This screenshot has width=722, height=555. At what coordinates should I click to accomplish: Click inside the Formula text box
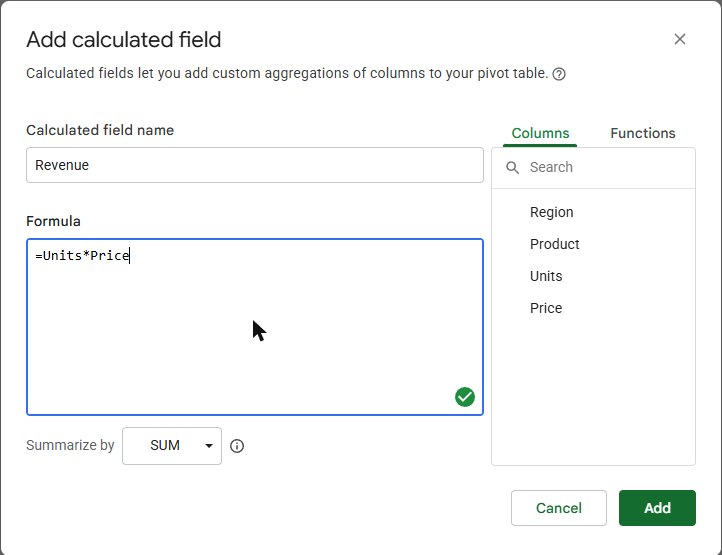coord(255,327)
